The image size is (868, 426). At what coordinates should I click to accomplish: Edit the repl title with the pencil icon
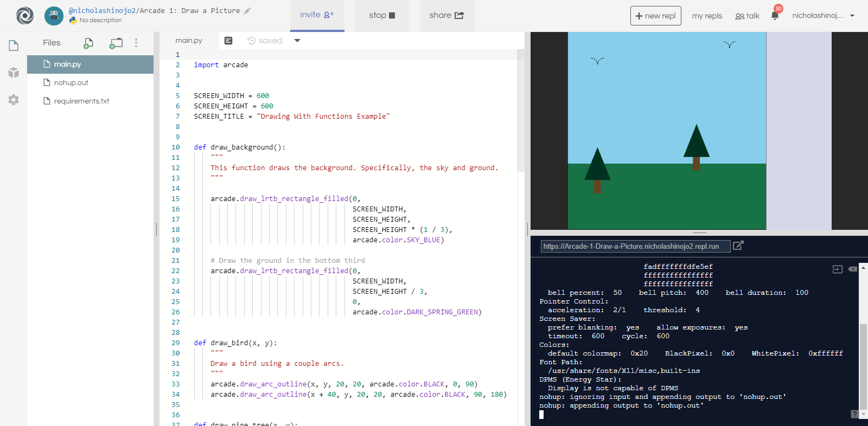[x=247, y=11]
